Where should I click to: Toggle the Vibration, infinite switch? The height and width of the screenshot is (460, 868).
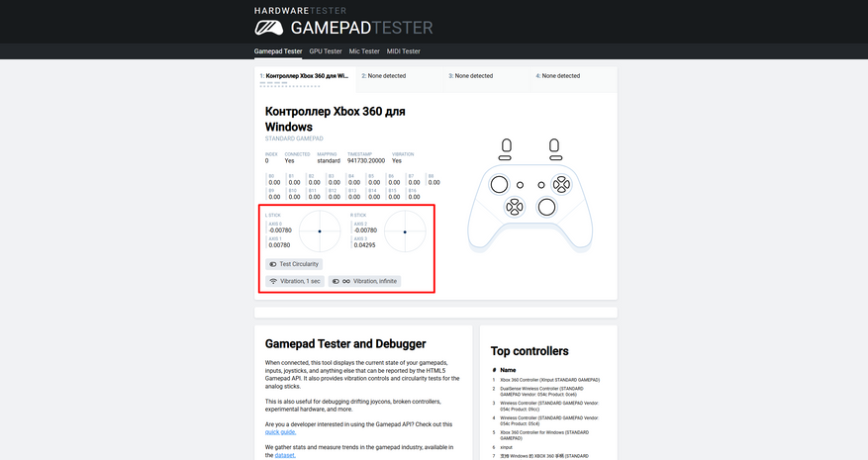click(x=365, y=281)
